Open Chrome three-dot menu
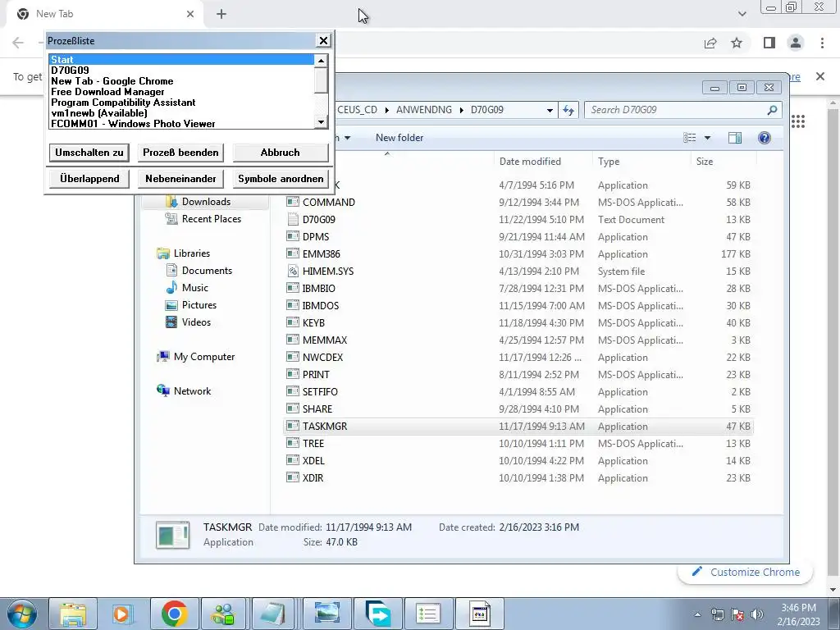Viewport: 840px width, 630px height. tap(822, 43)
